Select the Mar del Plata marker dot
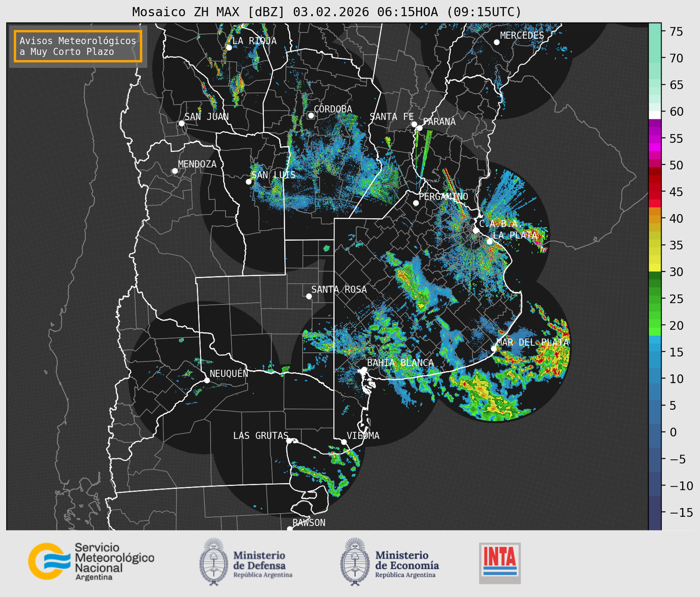 494,348
